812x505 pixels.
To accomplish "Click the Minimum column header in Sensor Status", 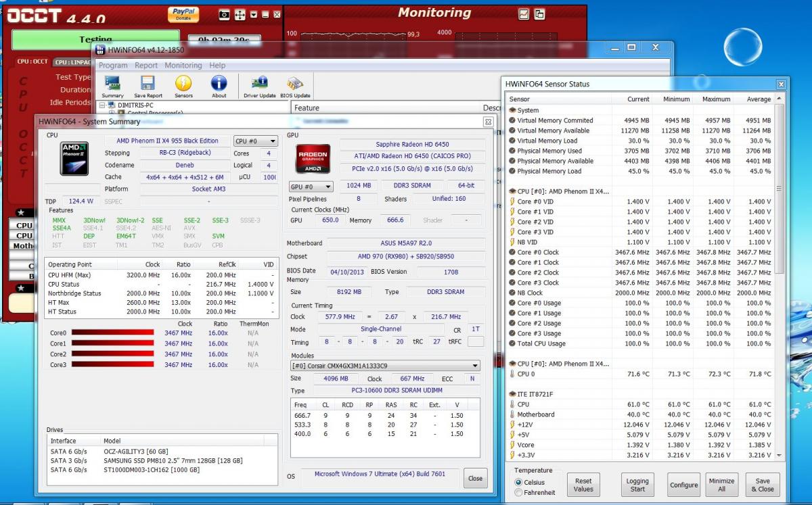I will (x=672, y=99).
